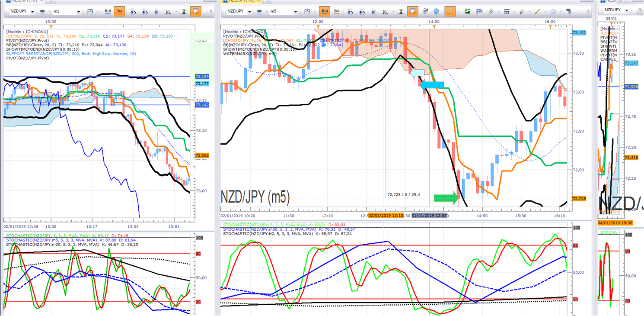Screen dimensions: 644x316
Task: Toggle Bid price display in m5 chart
Action: point(325,11)
